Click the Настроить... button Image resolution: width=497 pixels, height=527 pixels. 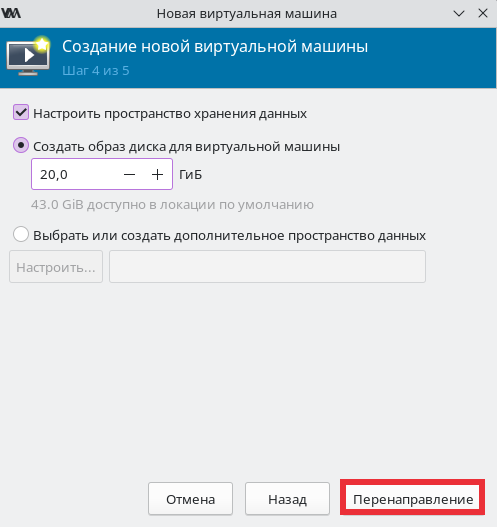pos(56,267)
